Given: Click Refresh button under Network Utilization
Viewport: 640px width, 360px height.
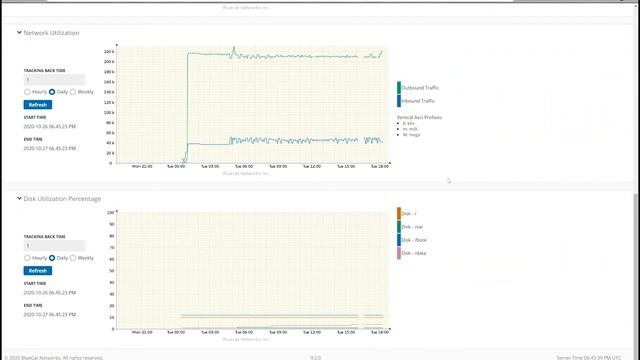Looking at the screenshot, I should [38, 105].
